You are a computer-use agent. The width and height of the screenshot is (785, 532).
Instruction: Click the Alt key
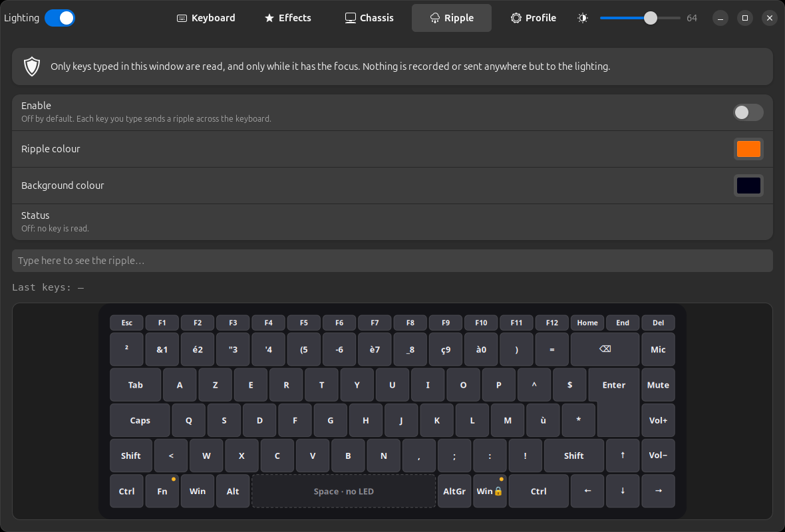(233, 491)
